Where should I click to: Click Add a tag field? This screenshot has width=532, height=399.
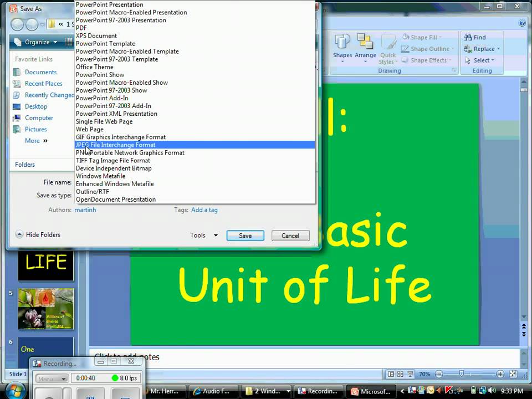(204, 209)
